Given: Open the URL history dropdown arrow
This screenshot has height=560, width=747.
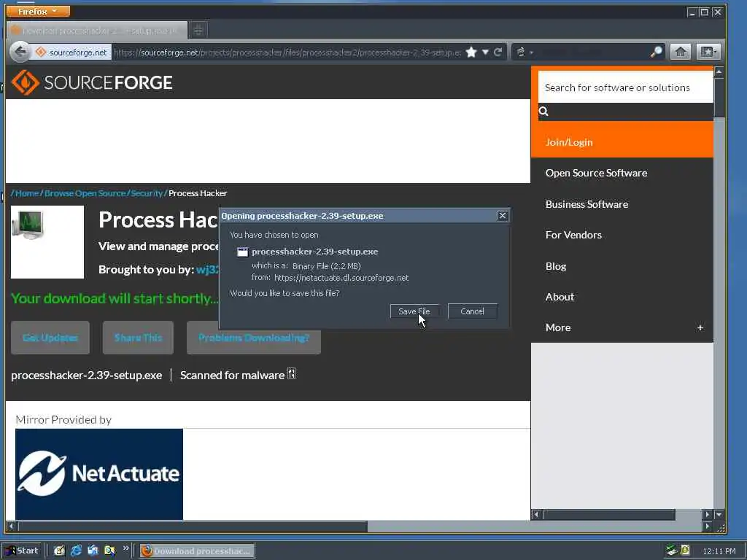Looking at the screenshot, I should pyautogui.click(x=485, y=52).
